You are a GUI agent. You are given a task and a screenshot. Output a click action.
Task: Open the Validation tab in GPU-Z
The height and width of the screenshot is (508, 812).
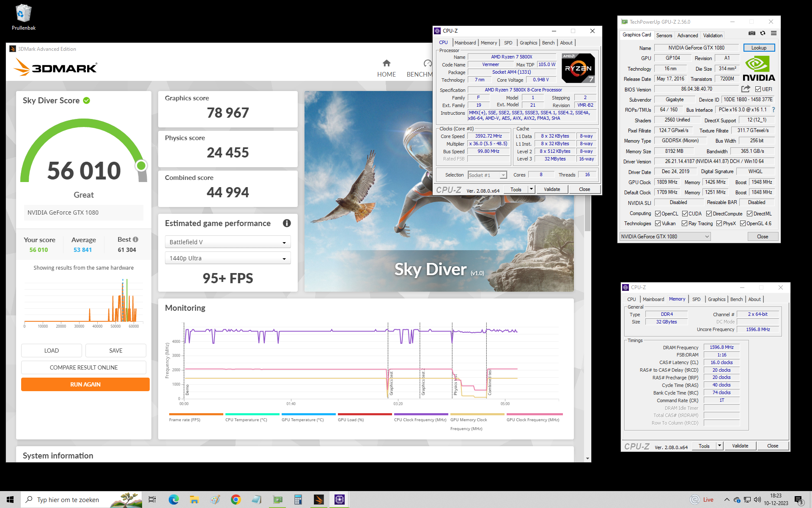click(x=713, y=36)
